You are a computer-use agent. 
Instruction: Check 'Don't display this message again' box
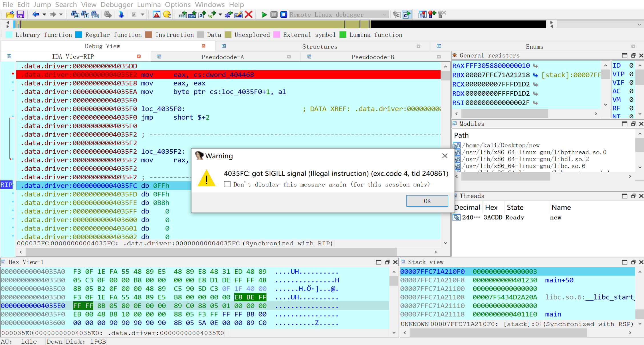(x=227, y=184)
